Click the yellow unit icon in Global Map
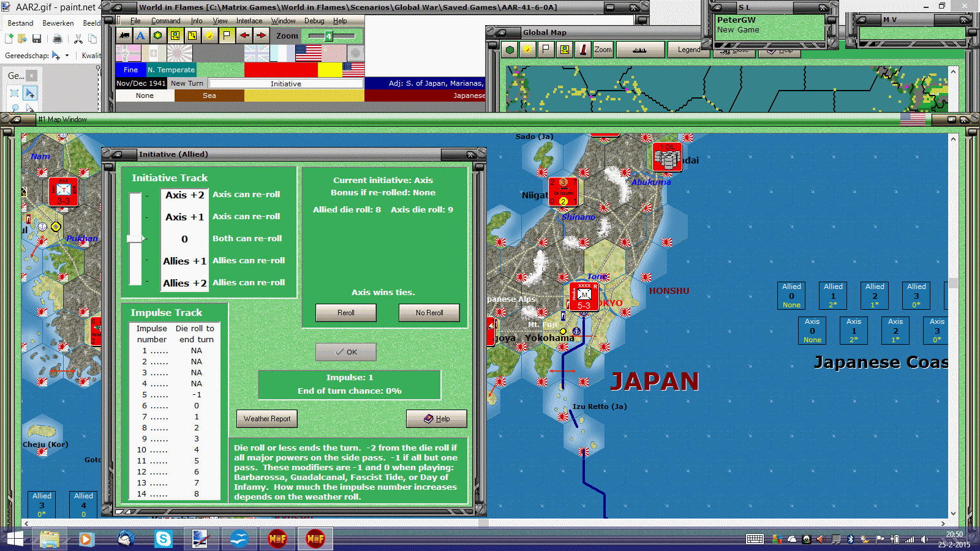 point(564,50)
